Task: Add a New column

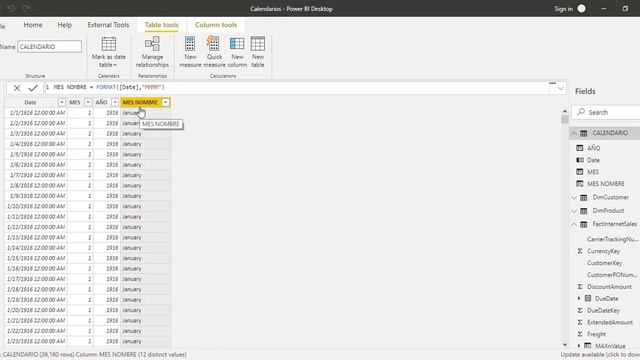Action: [237, 52]
